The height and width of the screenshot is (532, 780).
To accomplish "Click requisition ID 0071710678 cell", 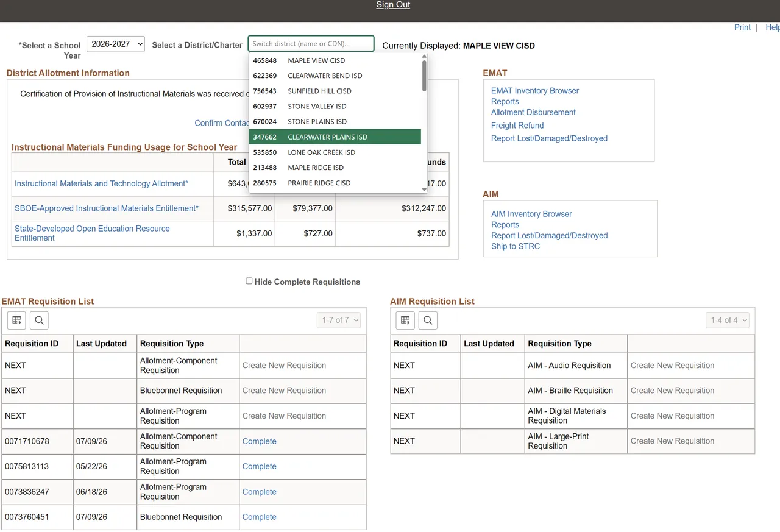I will [38, 441].
